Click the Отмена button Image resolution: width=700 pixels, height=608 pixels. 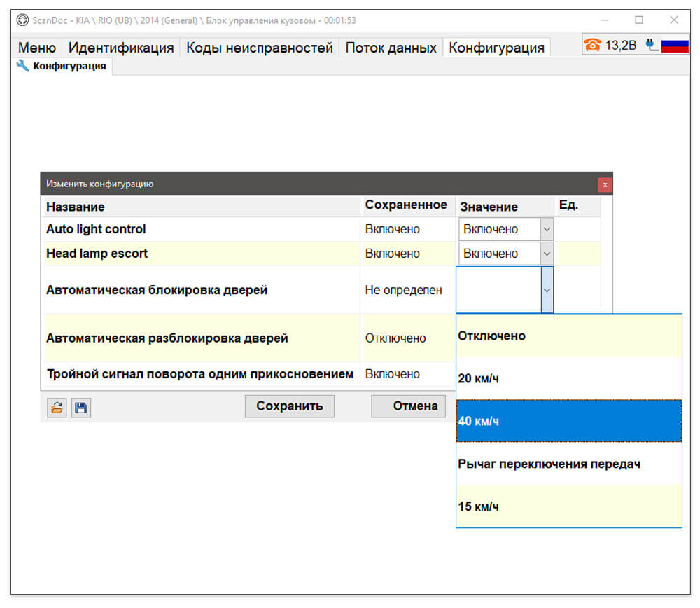click(x=409, y=406)
